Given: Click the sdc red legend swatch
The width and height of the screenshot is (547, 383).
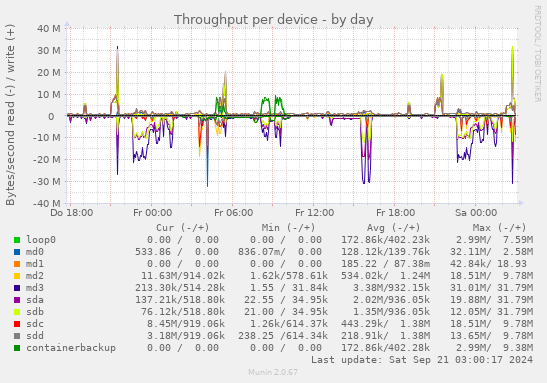Looking at the screenshot, I should click(17, 324).
